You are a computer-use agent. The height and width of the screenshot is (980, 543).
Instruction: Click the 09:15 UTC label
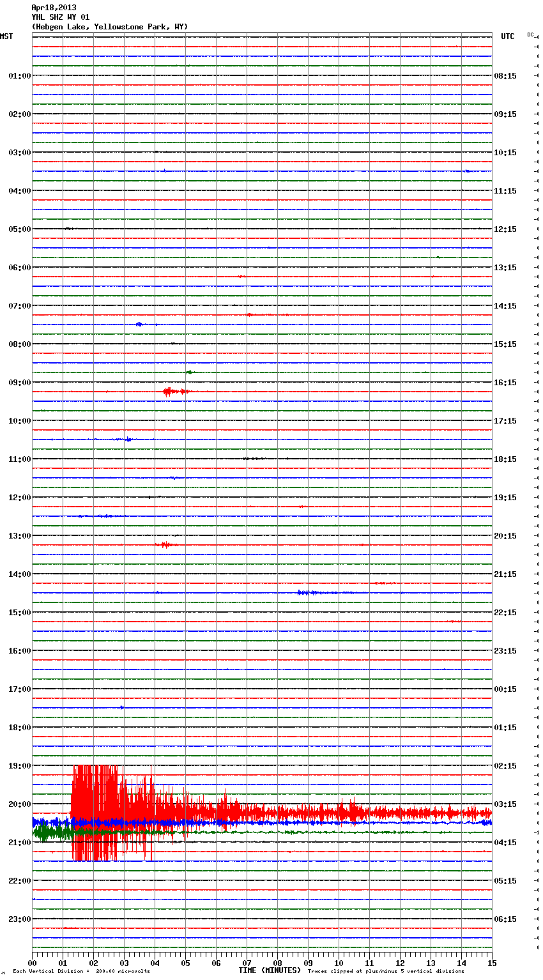(x=505, y=114)
